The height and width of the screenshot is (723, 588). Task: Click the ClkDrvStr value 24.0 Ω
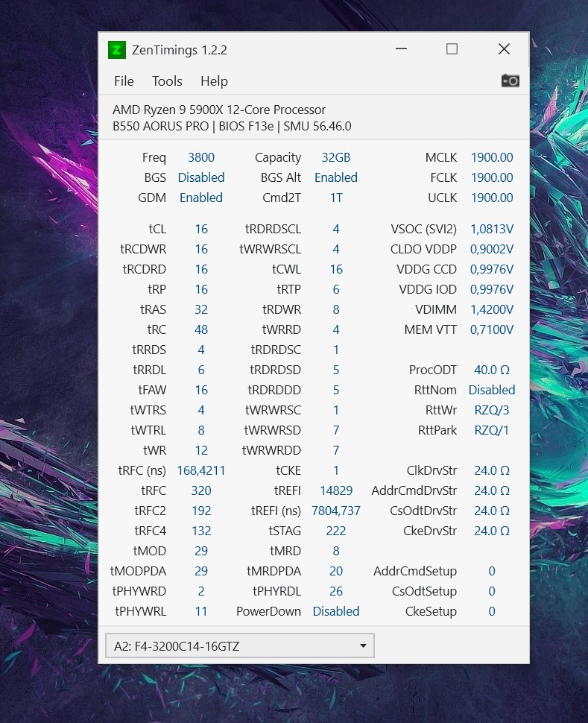(492, 470)
